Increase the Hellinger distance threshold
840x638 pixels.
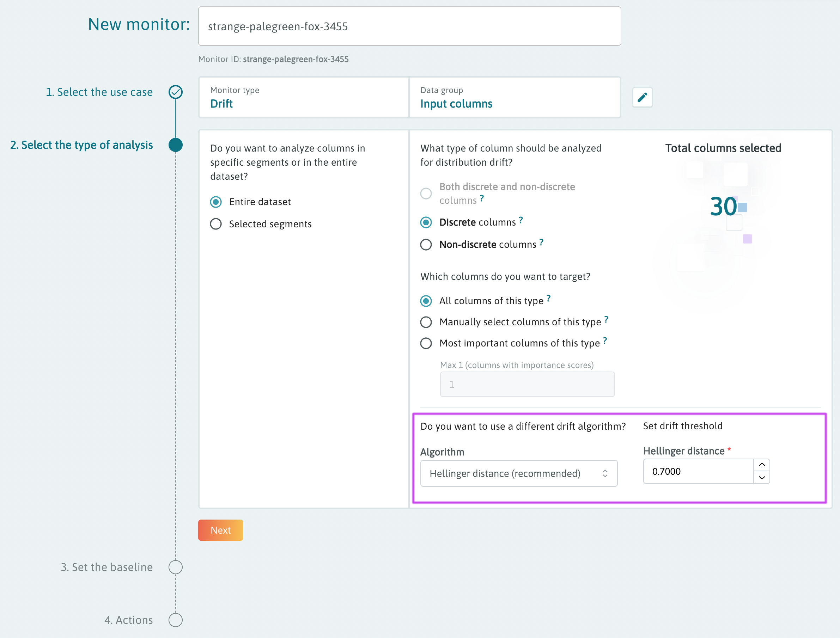click(761, 465)
